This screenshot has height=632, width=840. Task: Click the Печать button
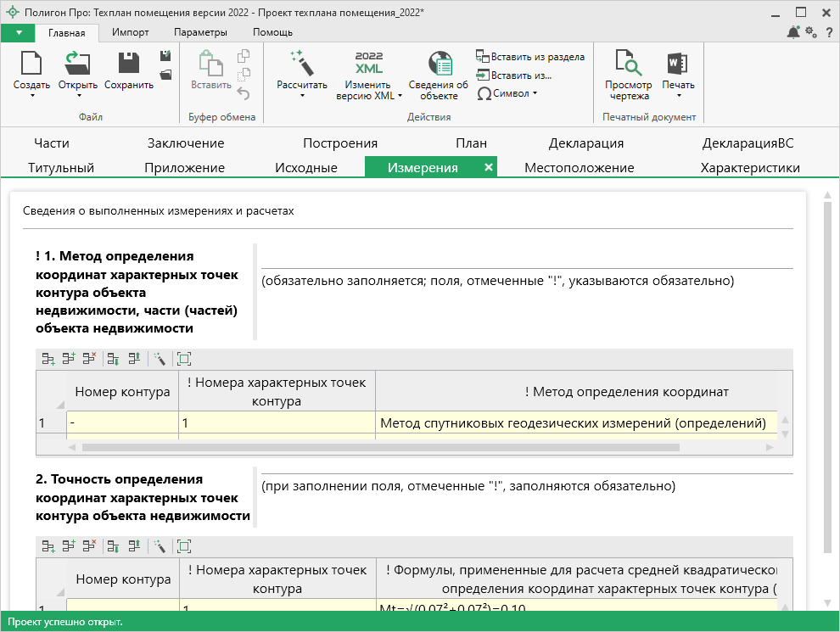click(x=678, y=70)
